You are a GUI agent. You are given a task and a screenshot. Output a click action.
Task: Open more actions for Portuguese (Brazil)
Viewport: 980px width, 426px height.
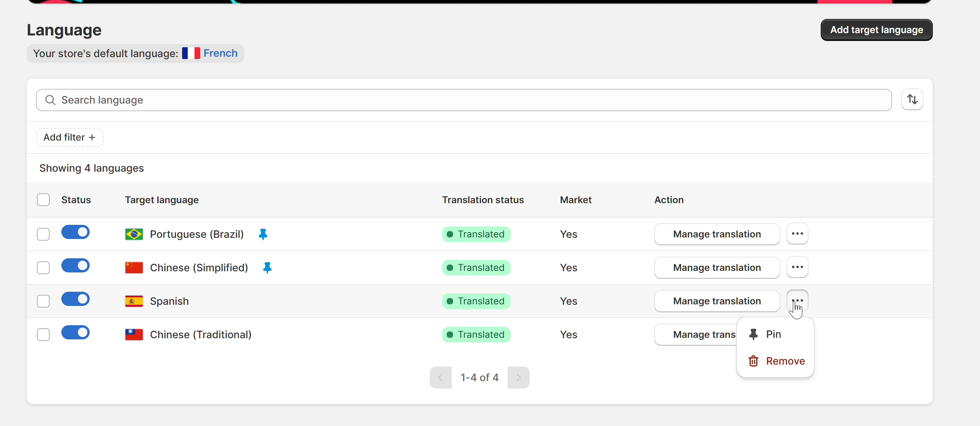click(x=797, y=234)
